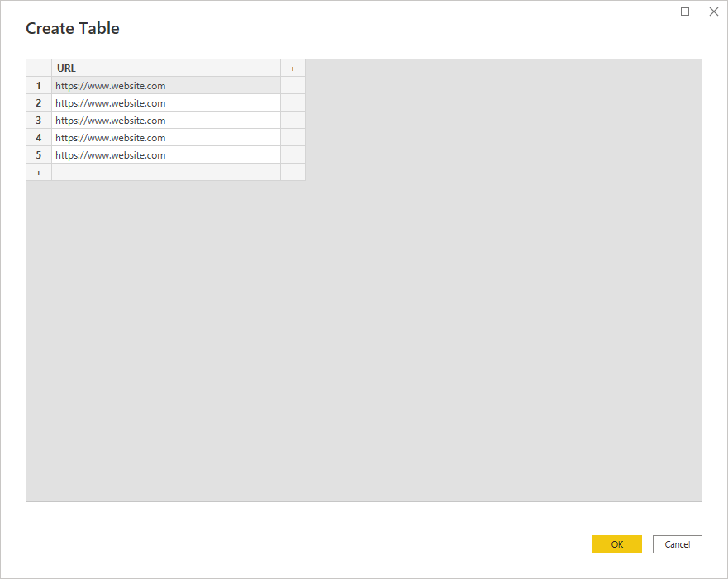Close the Create Table dialog
728x579 pixels.
tap(714, 12)
